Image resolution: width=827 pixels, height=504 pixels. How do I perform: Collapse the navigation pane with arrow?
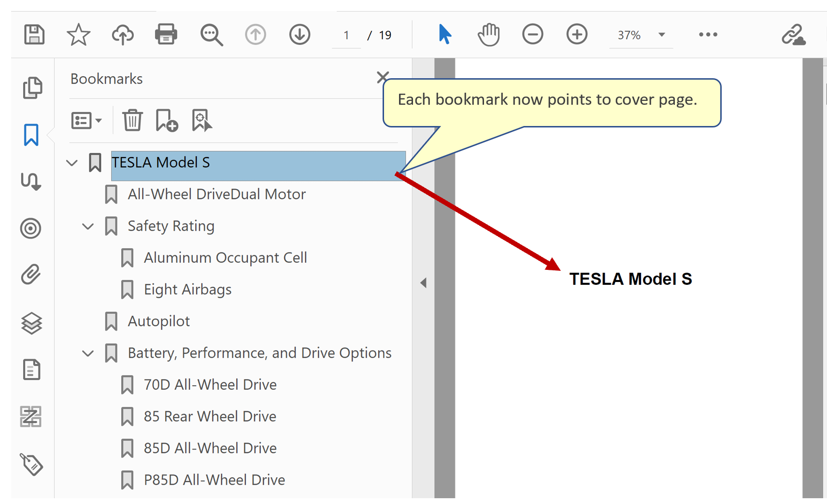click(423, 283)
